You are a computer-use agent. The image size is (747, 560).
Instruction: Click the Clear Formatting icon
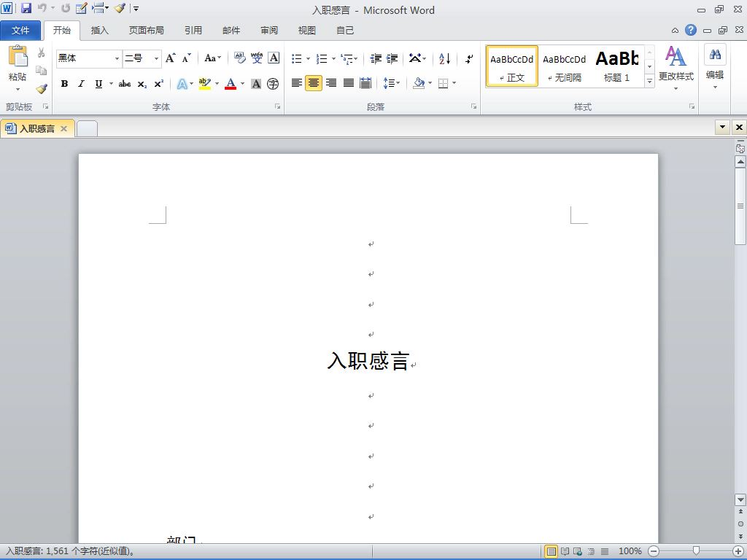(x=239, y=58)
